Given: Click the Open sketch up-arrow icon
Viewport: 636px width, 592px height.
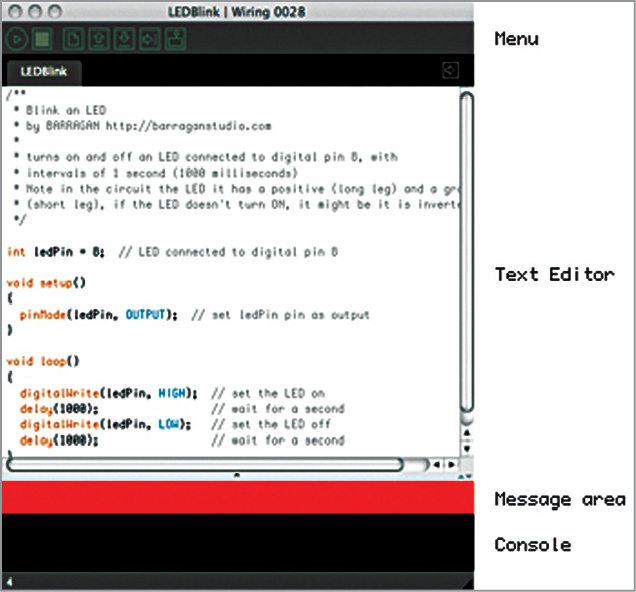Looking at the screenshot, I should (98, 40).
